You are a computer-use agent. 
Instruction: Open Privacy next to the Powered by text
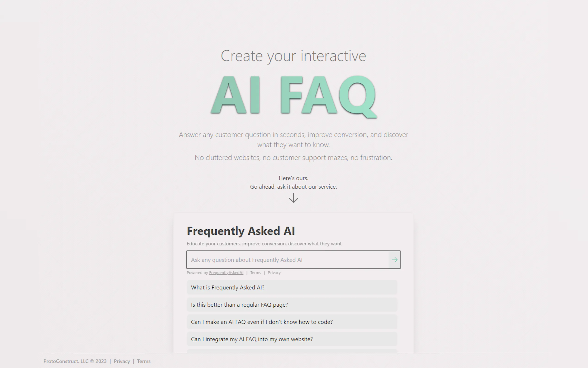(x=274, y=273)
